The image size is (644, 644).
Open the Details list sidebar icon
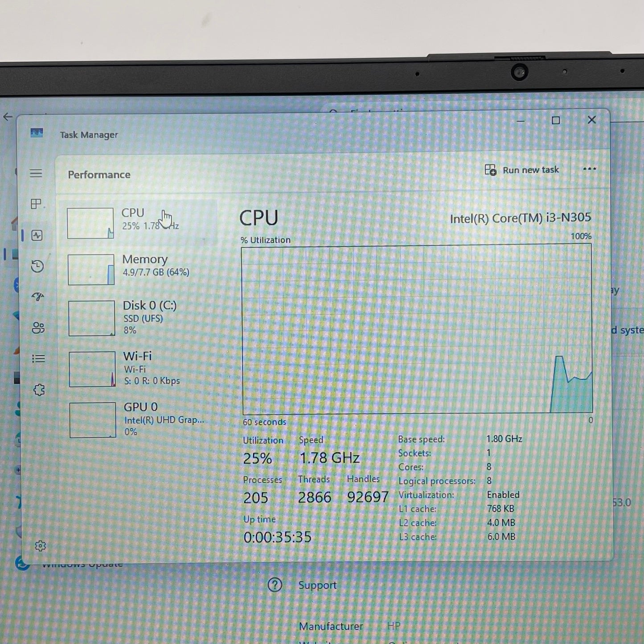39,358
